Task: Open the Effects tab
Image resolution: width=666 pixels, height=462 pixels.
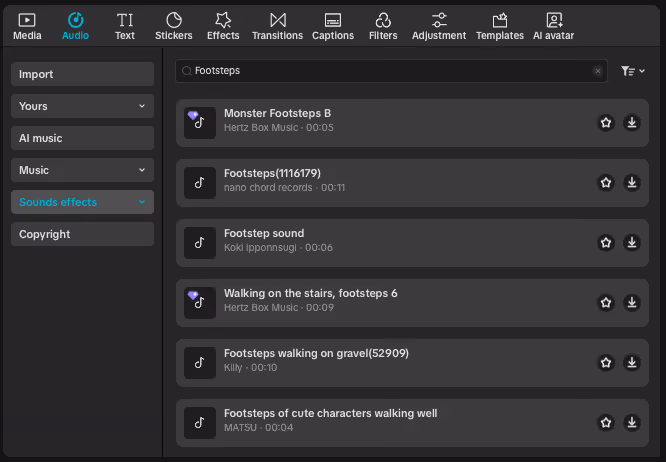Action: pos(223,26)
